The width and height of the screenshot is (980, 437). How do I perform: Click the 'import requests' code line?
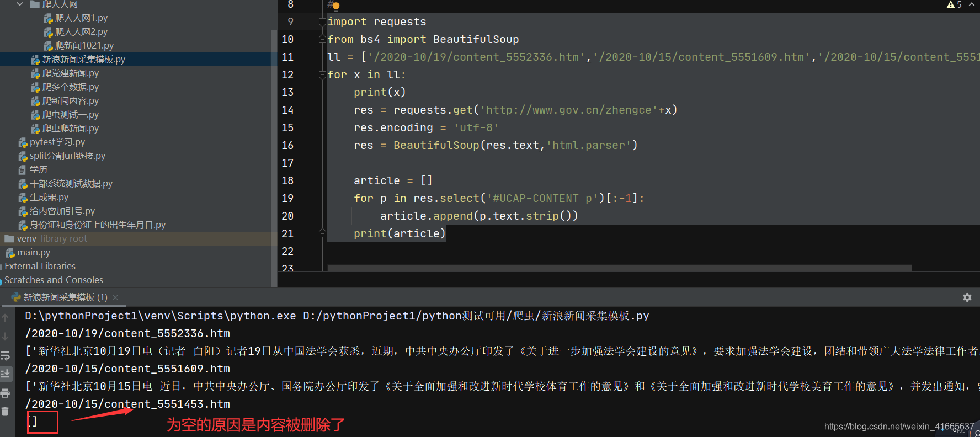coord(377,22)
